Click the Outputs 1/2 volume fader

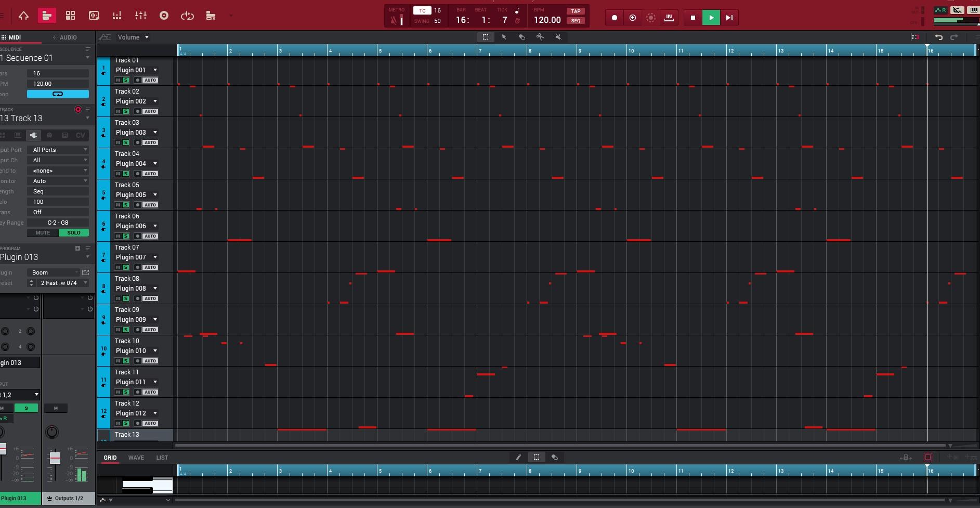click(55, 458)
